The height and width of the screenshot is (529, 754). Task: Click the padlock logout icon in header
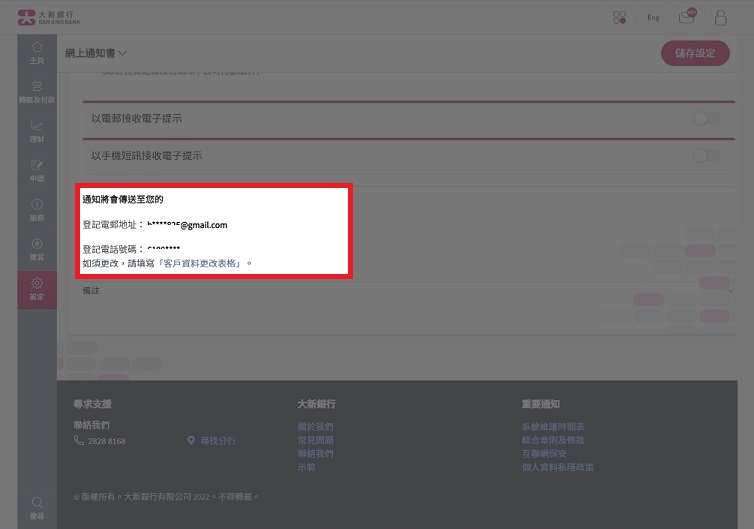click(x=720, y=17)
